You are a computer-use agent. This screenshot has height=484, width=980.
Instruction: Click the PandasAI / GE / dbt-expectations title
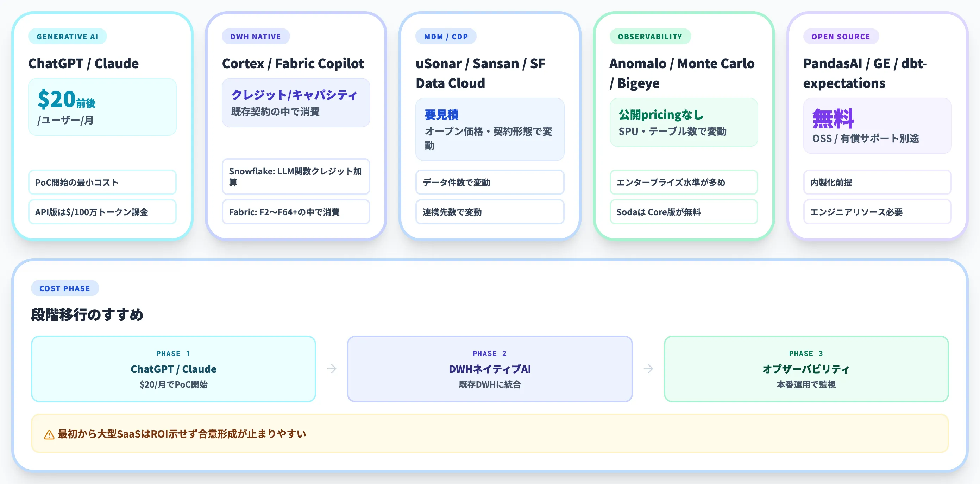[865, 73]
